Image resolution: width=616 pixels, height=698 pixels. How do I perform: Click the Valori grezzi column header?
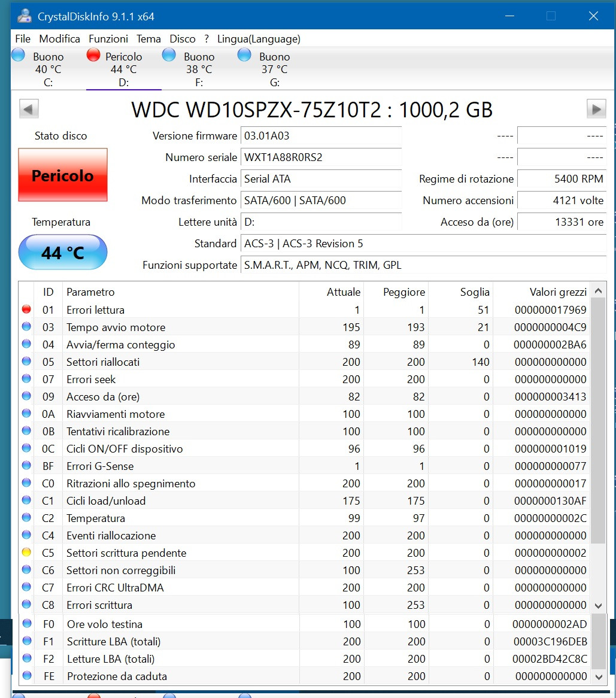pyautogui.click(x=542, y=292)
